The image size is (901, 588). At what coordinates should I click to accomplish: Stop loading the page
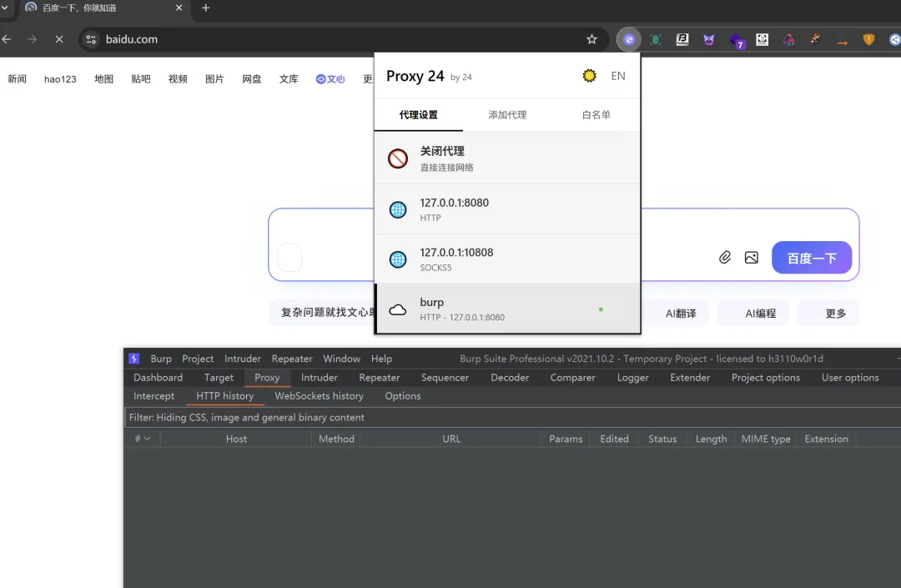pos(59,40)
